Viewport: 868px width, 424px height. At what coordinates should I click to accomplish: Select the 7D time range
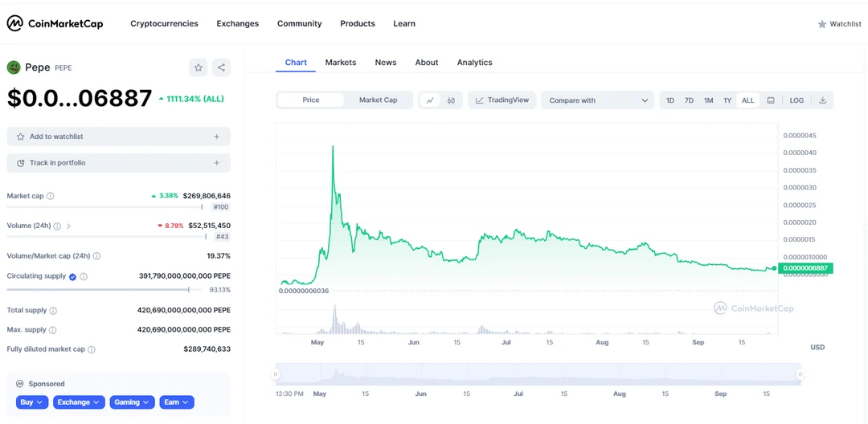click(689, 100)
